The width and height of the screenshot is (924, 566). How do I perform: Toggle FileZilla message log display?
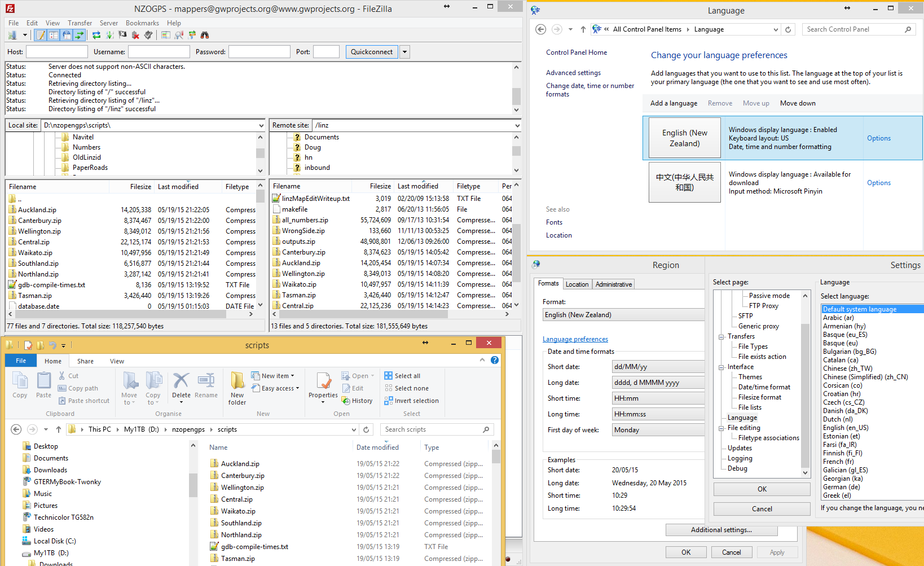point(41,35)
